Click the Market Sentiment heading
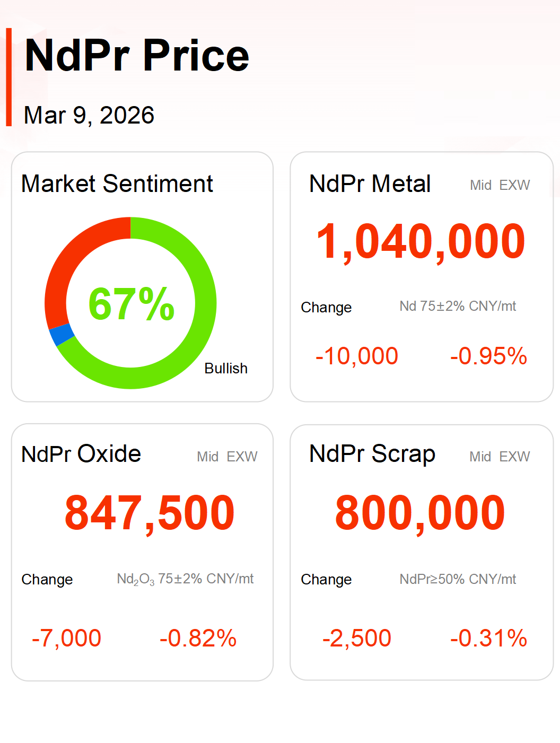 pyautogui.click(x=117, y=184)
